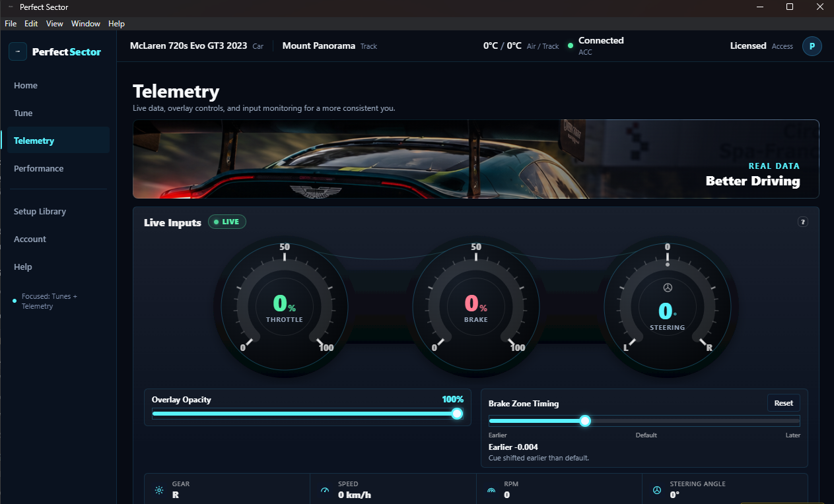
Task: Minimize the Perfect Sector window
Action: [759, 7]
